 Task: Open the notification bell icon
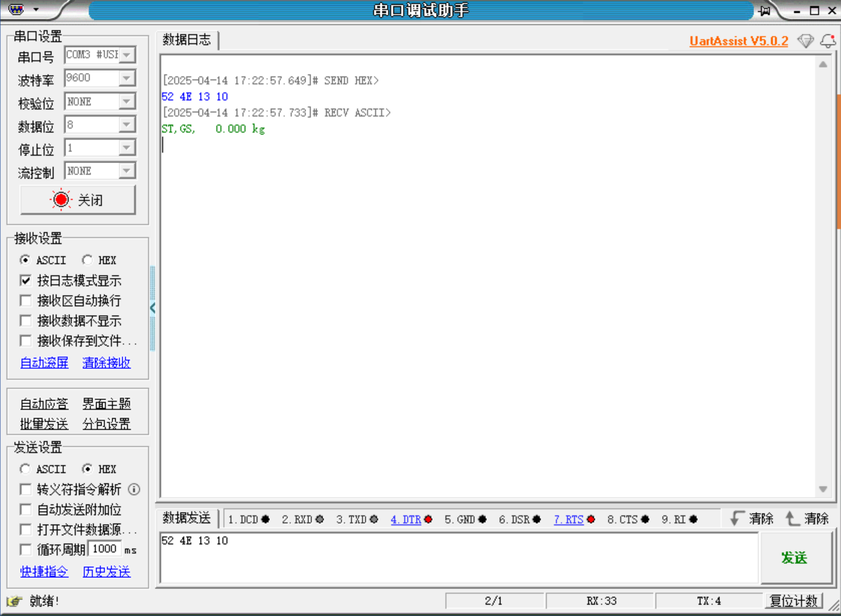pyautogui.click(x=827, y=41)
